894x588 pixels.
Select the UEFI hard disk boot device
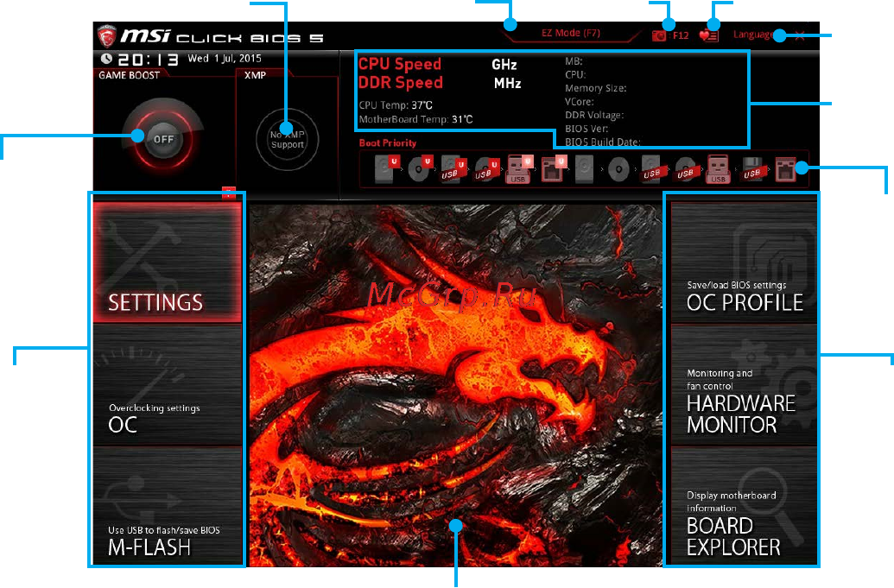386,169
